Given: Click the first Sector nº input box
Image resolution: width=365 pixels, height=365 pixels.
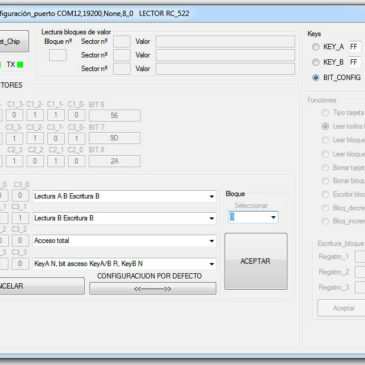Looking at the screenshot, I should [122, 42].
